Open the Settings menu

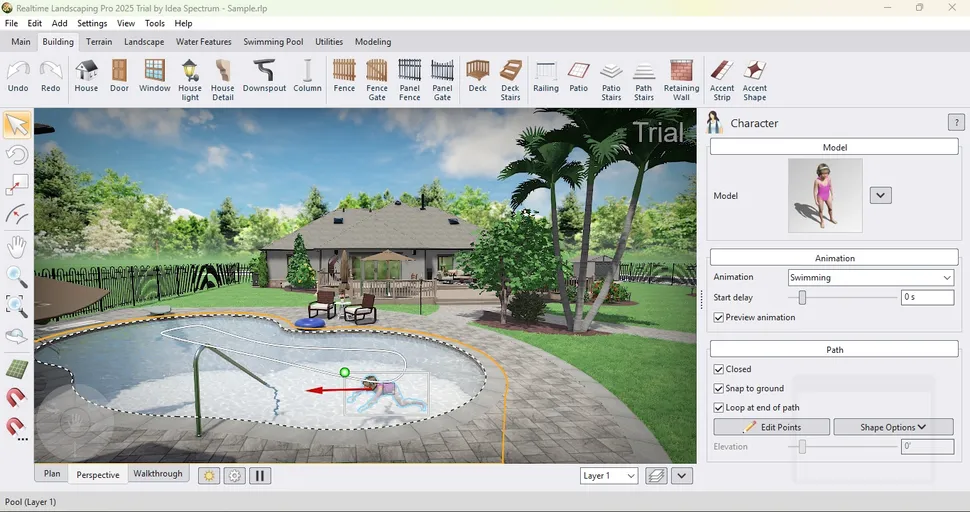tap(92, 23)
